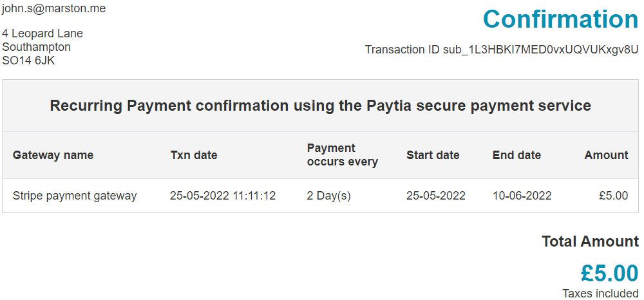The image size is (644, 300).
Task: Click the 4 Leopard Lane address line
Action: coord(43,33)
